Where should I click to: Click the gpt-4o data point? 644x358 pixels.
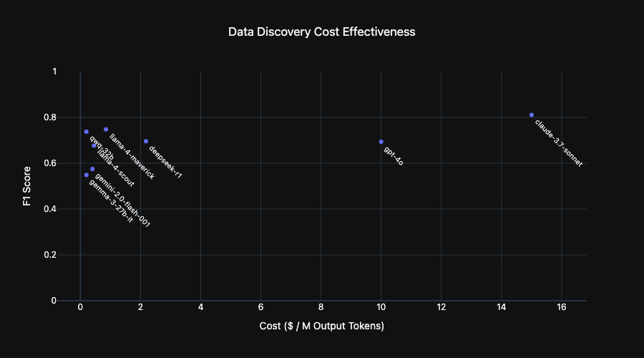pos(381,142)
